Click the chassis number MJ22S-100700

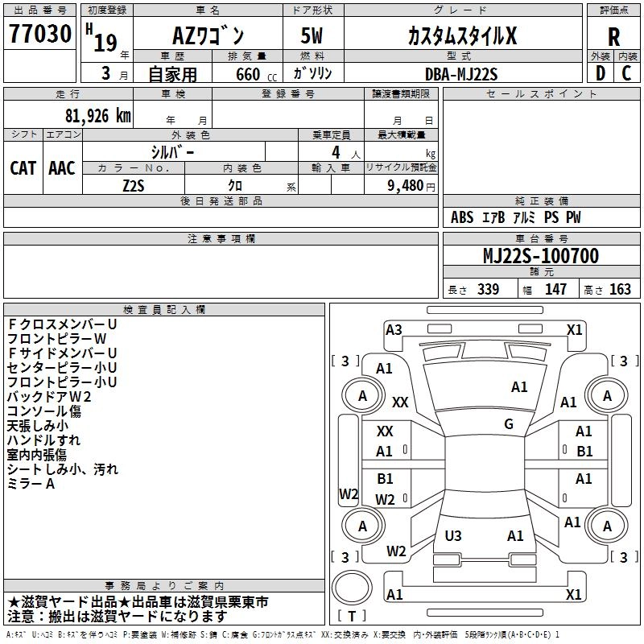click(541, 255)
